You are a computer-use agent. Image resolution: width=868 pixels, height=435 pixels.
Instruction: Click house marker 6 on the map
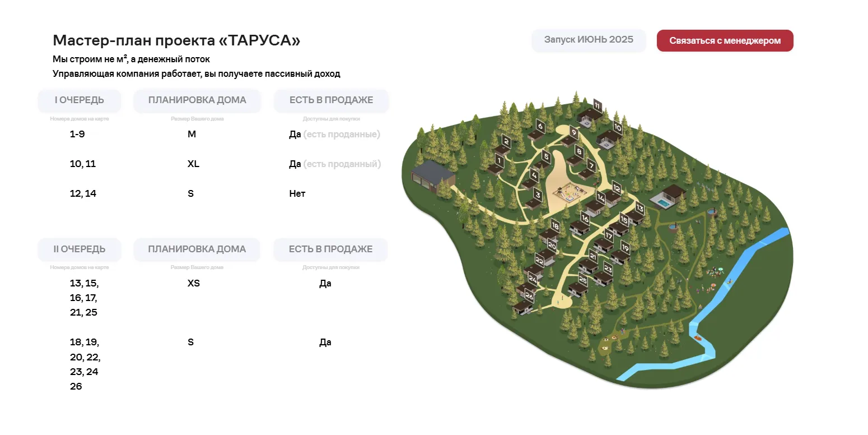(540, 126)
